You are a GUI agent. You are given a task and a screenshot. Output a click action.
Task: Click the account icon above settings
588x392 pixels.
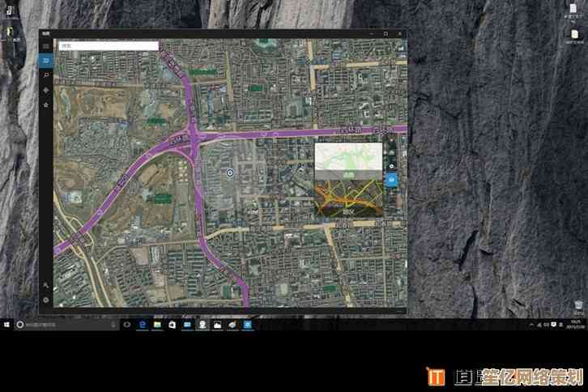(46, 285)
